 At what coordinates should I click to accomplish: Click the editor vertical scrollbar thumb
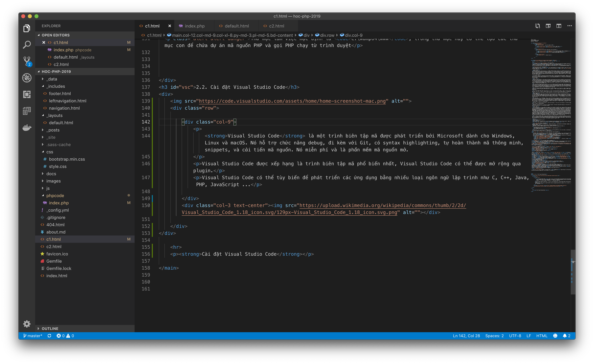[x=573, y=272]
